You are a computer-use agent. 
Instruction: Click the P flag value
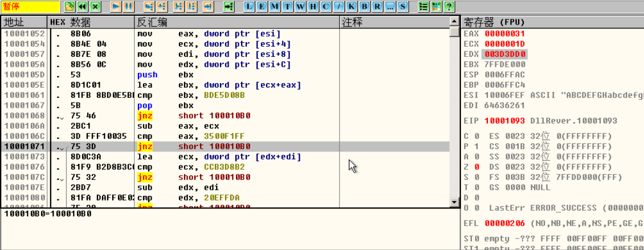(x=477, y=146)
